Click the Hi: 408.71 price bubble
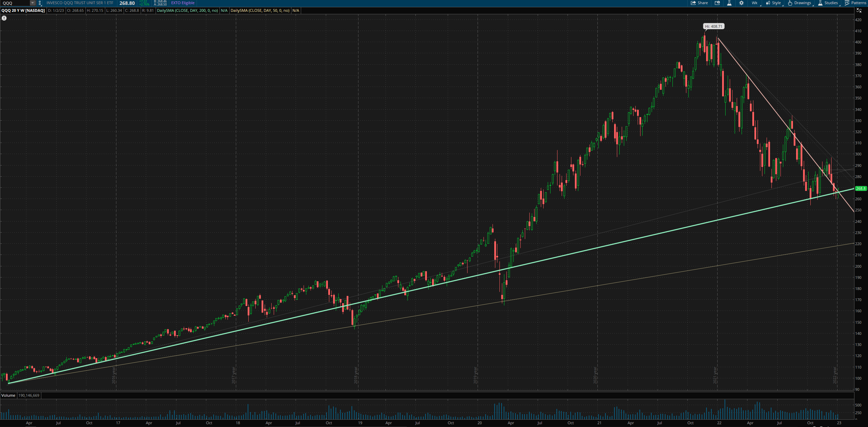Viewport: 868px width, 427px height. 713,26
